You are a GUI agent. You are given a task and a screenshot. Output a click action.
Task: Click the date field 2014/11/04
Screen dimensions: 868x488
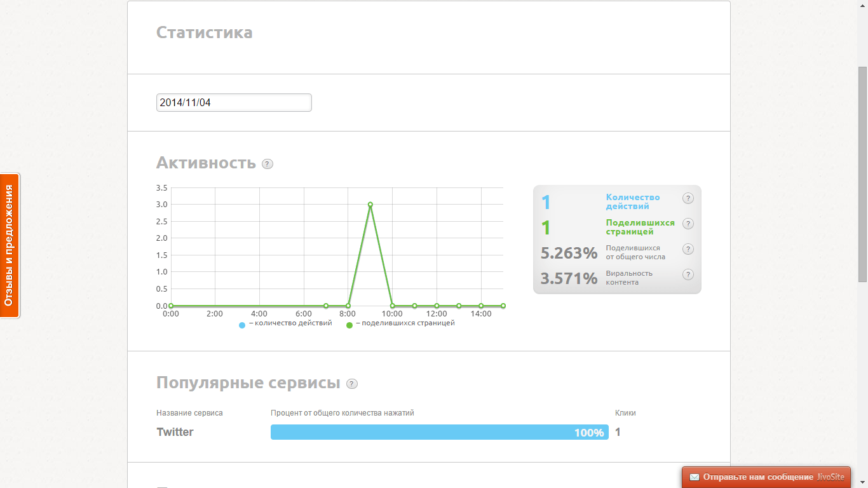tap(234, 102)
